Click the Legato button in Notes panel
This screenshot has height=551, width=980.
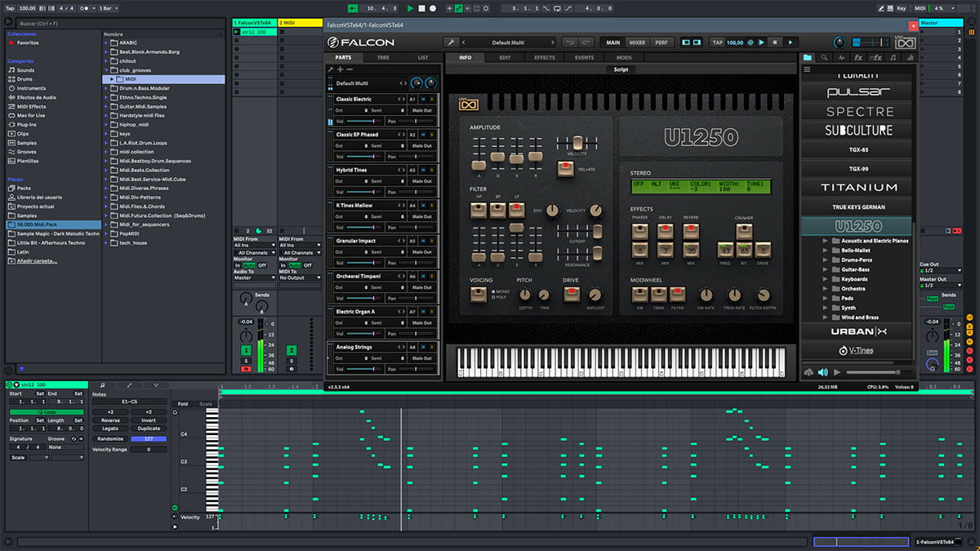(x=110, y=429)
